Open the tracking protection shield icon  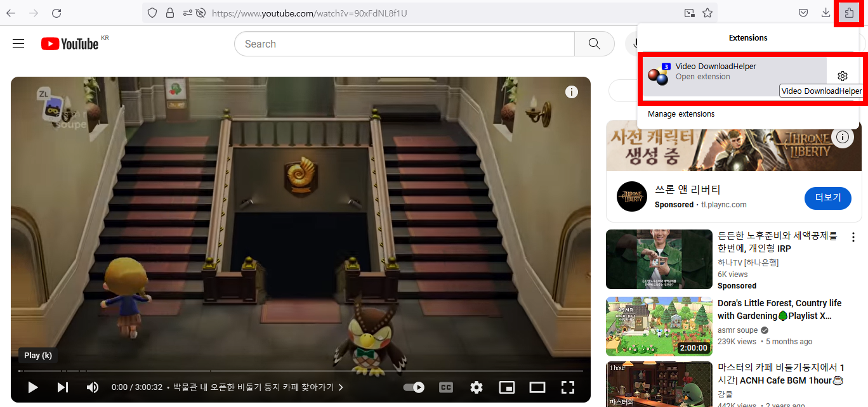click(x=152, y=13)
